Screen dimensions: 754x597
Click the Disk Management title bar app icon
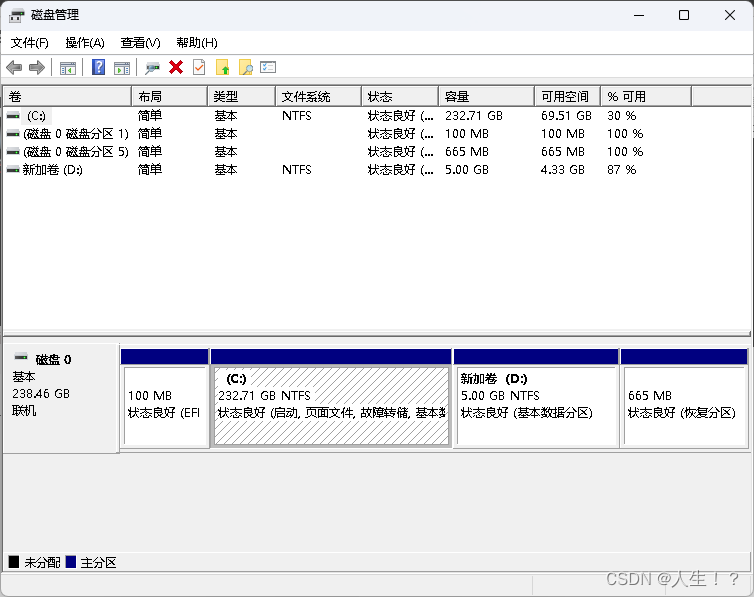click(x=16, y=16)
